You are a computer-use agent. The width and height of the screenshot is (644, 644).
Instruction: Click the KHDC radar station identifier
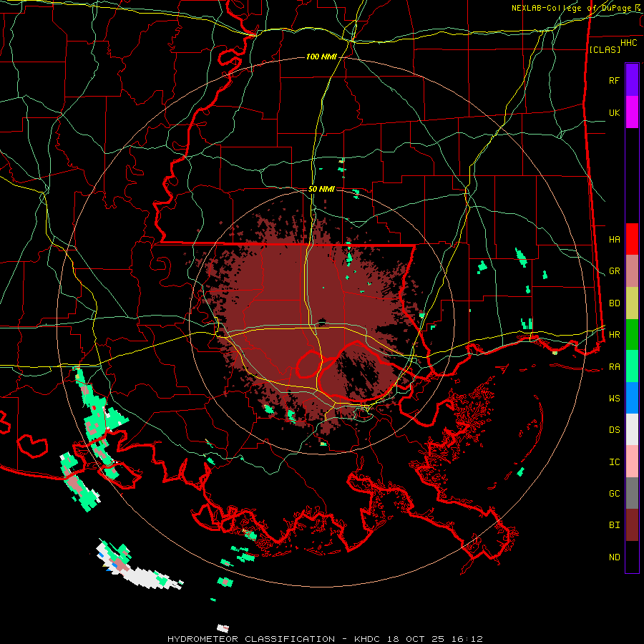coord(367,639)
